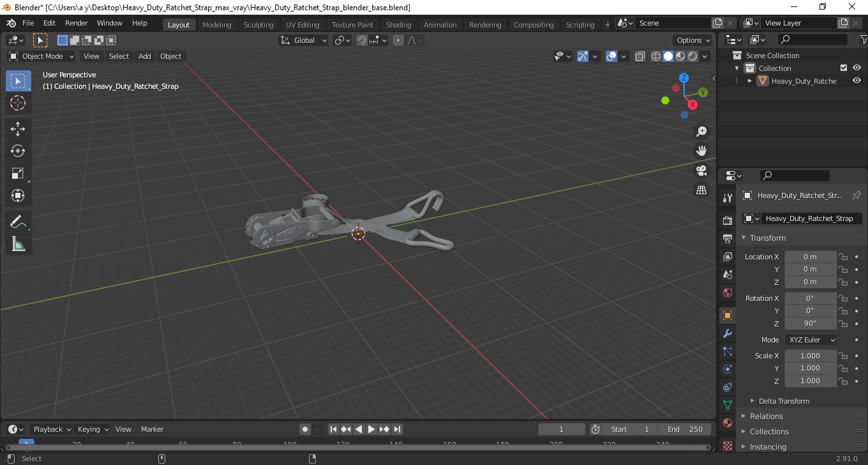868x465 pixels.
Task: Activate the Select Box tool
Action: click(x=18, y=80)
